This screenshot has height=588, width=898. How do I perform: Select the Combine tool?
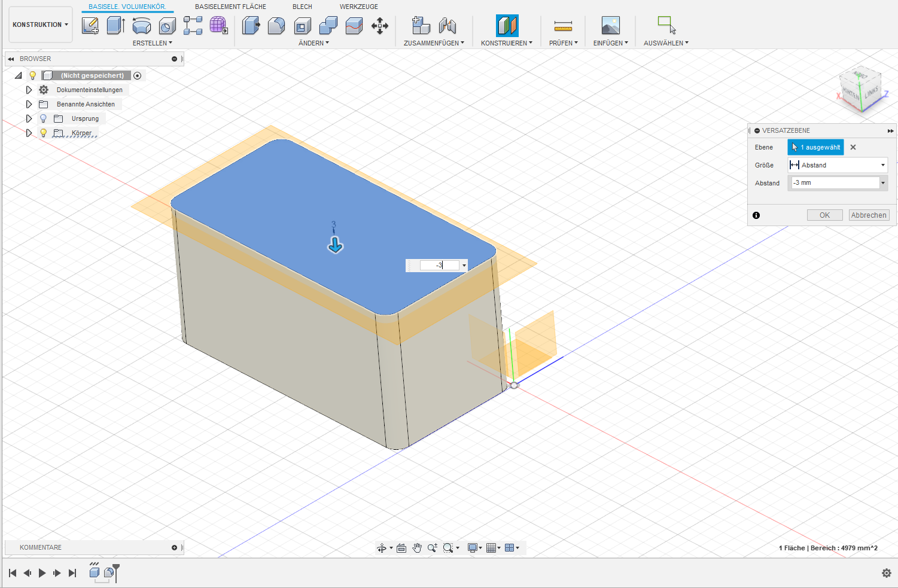(x=328, y=26)
